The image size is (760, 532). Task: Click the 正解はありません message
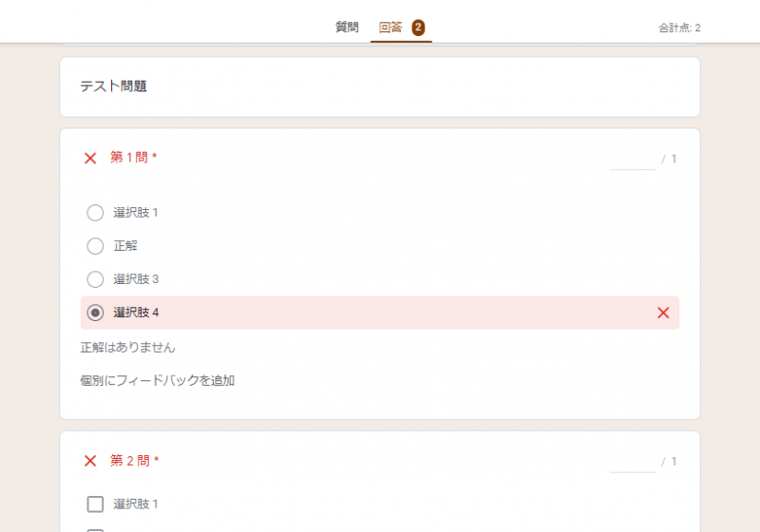pos(128,348)
